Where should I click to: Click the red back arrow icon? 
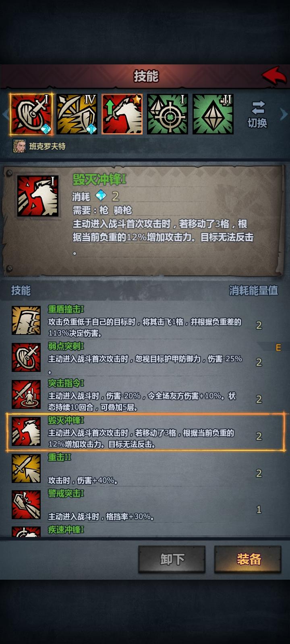click(x=274, y=76)
